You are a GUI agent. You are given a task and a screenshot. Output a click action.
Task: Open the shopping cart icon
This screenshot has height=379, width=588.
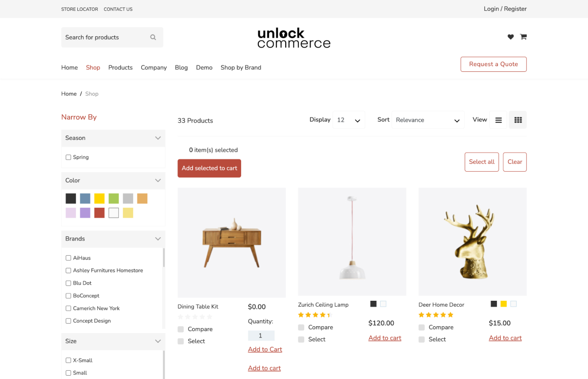click(x=523, y=37)
